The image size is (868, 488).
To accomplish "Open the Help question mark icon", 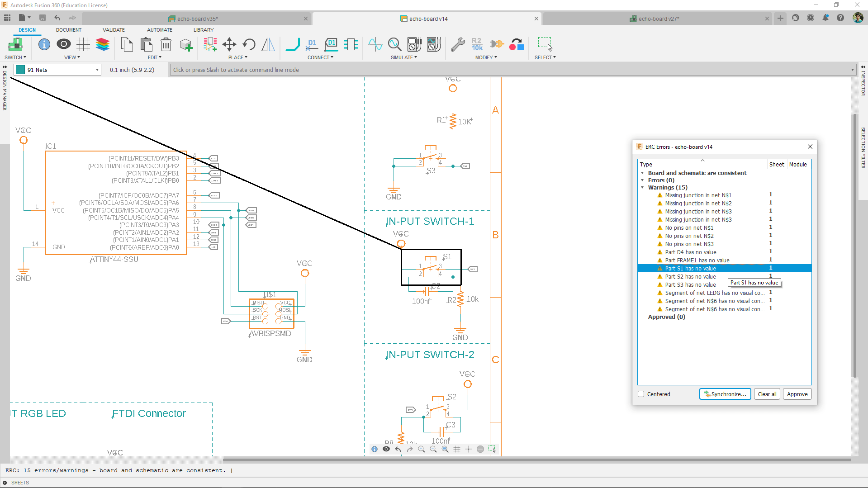I will tap(840, 18).
